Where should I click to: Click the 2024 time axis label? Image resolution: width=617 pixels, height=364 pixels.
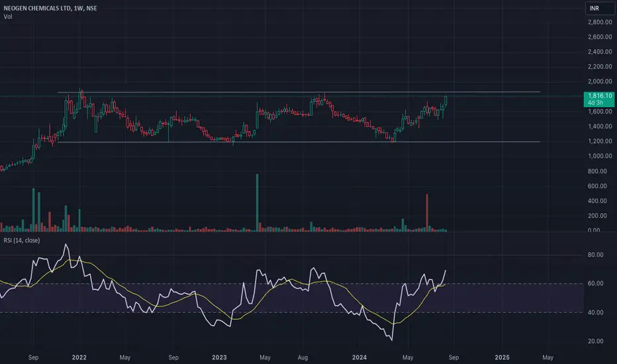(359, 357)
